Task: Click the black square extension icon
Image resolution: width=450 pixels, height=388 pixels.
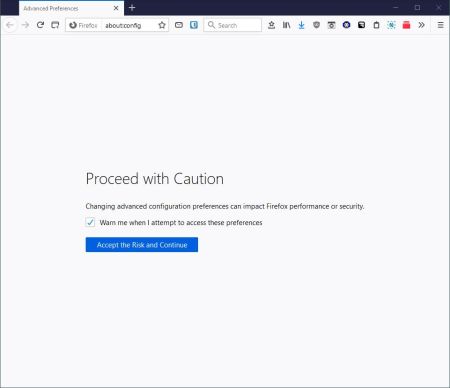Action: (x=361, y=25)
